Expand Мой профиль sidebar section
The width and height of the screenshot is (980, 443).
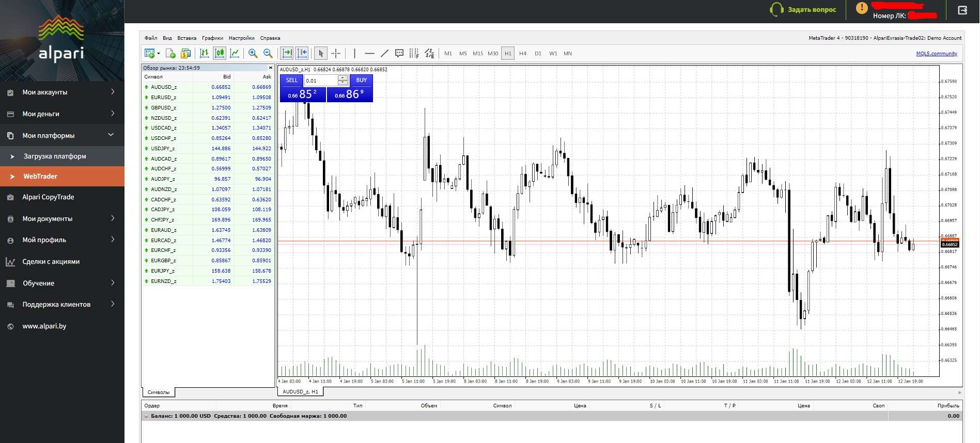(x=62, y=240)
